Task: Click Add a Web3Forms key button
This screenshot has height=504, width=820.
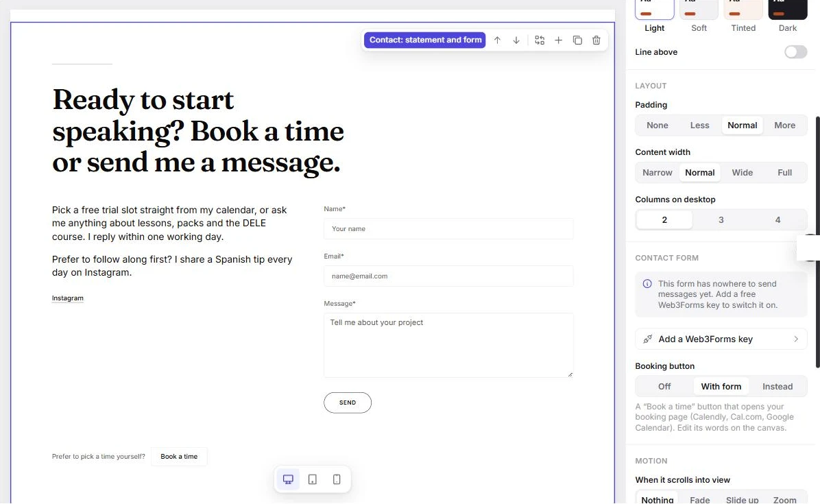Action: pyautogui.click(x=721, y=339)
